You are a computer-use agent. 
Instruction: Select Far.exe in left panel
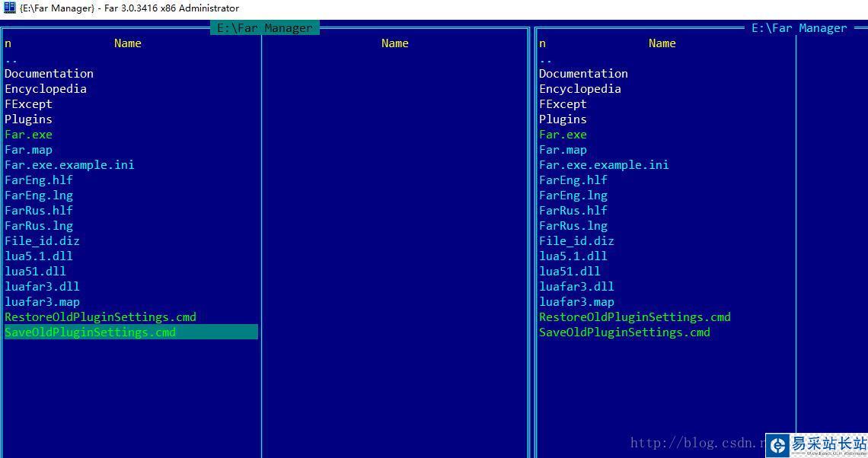(28, 135)
